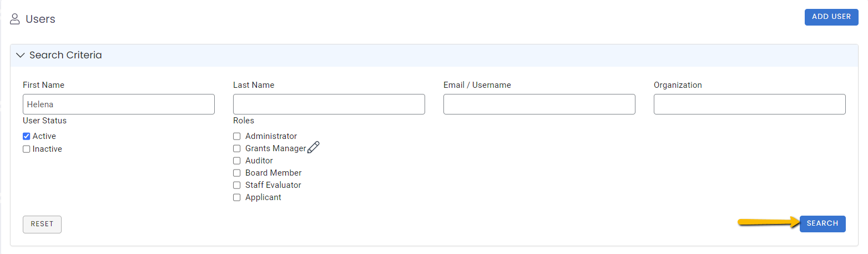Check the Board Member role checkbox
This screenshot has height=254, width=868.
[237, 173]
